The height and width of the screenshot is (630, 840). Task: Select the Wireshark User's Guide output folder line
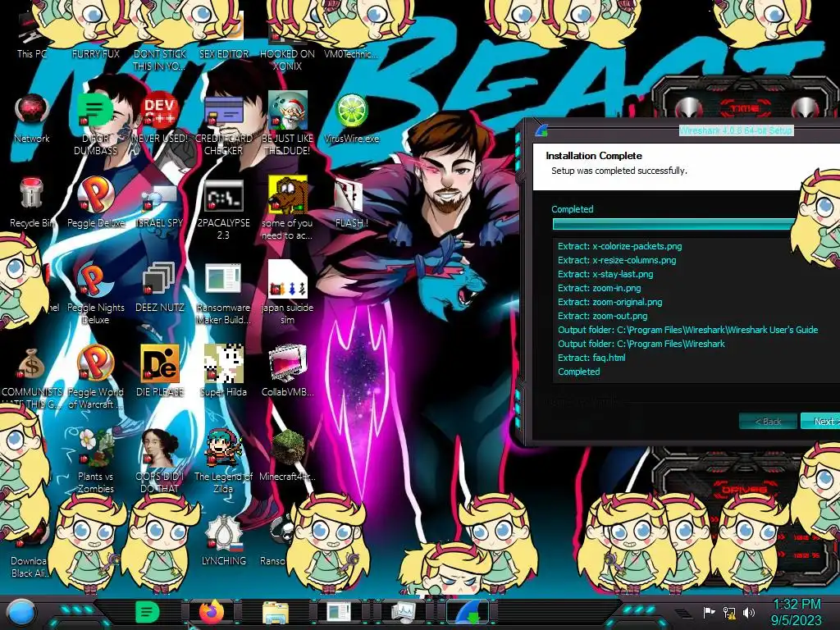pyautogui.click(x=688, y=330)
